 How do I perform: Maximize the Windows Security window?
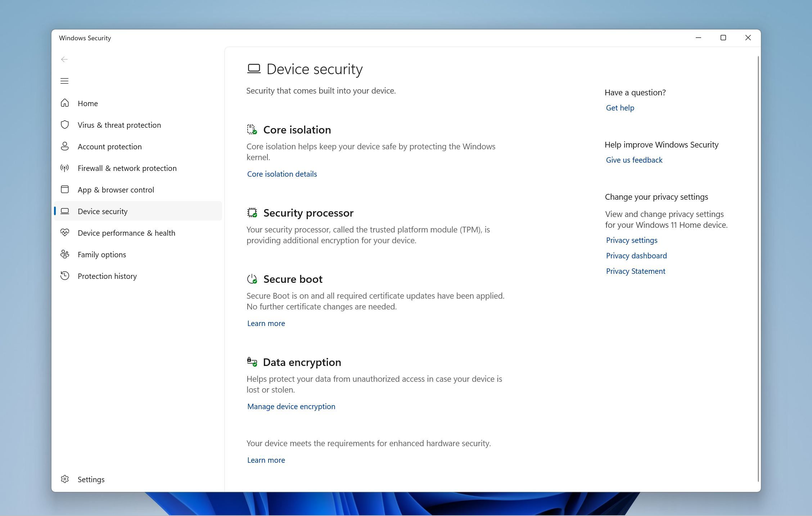click(723, 38)
